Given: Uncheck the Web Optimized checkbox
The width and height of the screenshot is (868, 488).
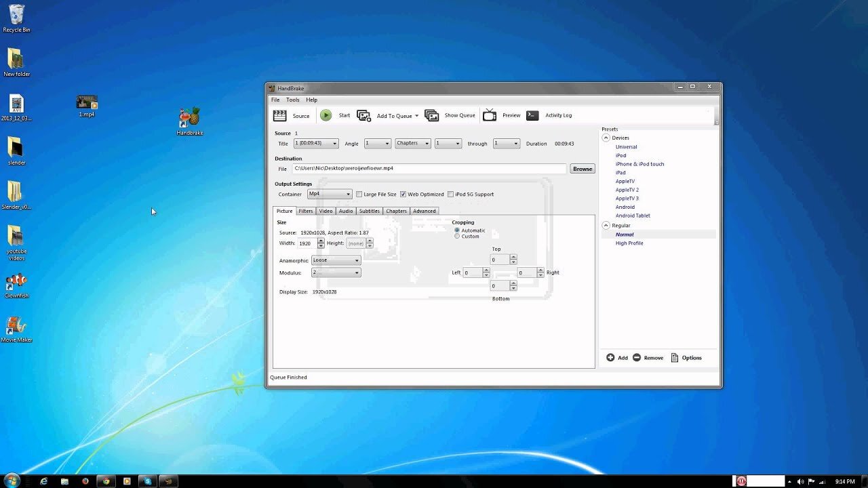Looking at the screenshot, I should [x=403, y=195].
